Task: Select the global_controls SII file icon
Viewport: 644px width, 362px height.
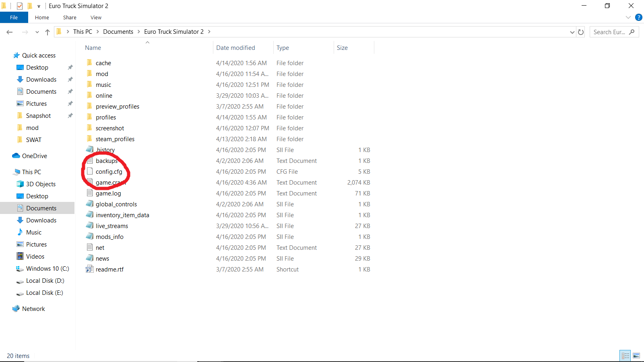Action: pyautogui.click(x=90, y=204)
